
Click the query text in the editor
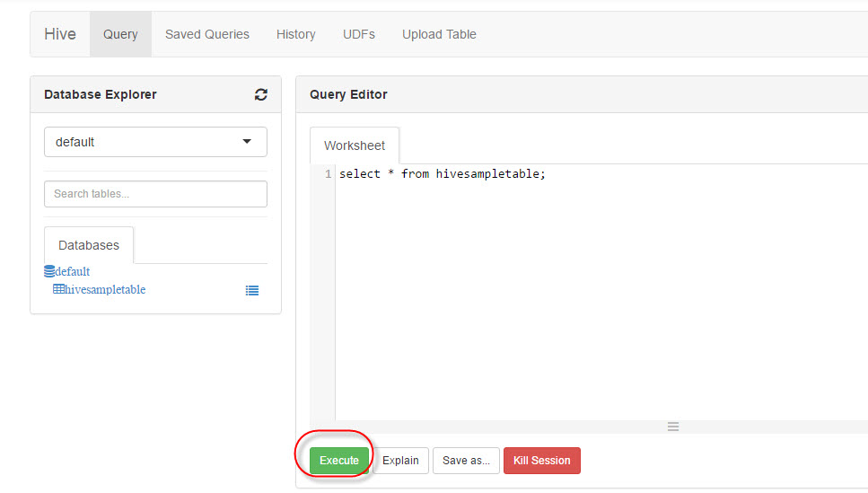[442, 174]
